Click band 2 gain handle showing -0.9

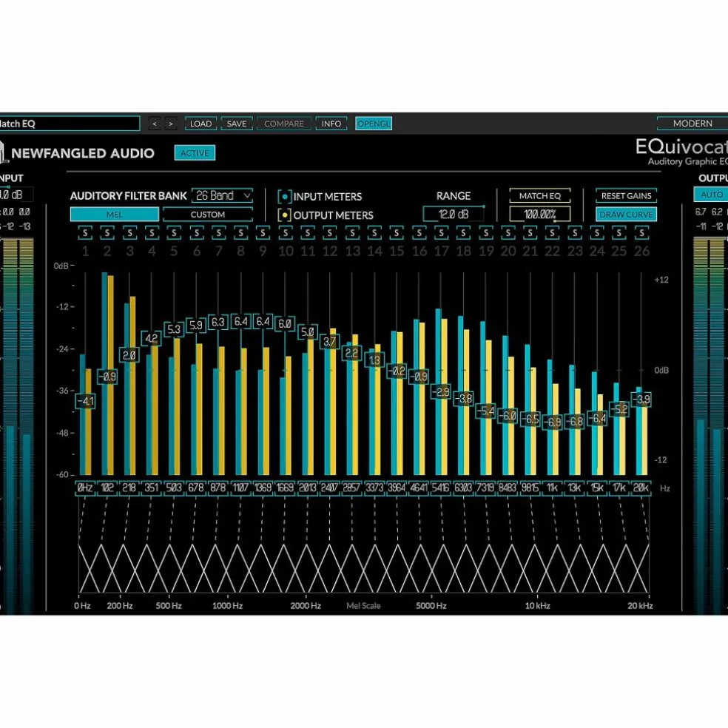pyautogui.click(x=107, y=377)
